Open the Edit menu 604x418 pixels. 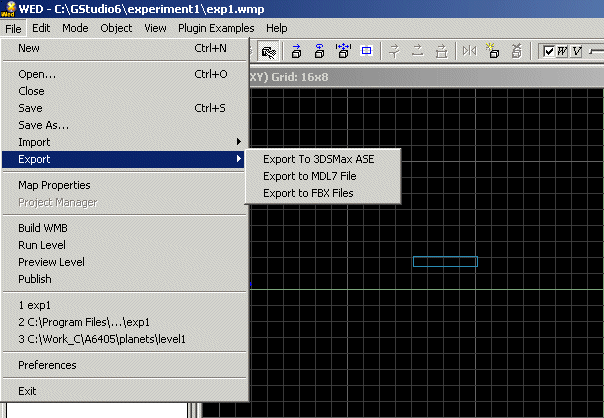41,28
